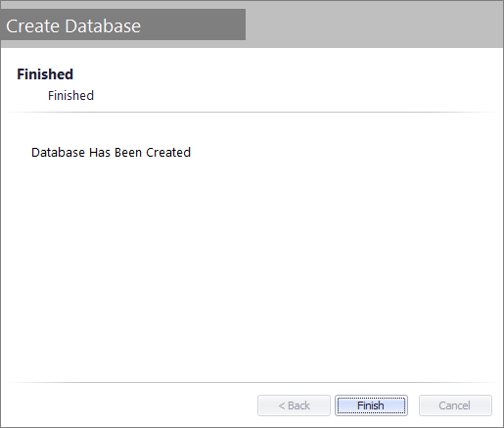This screenshot has height=428, width=504.
Task: Click the word Created in the status message
Action: [168, 153]
